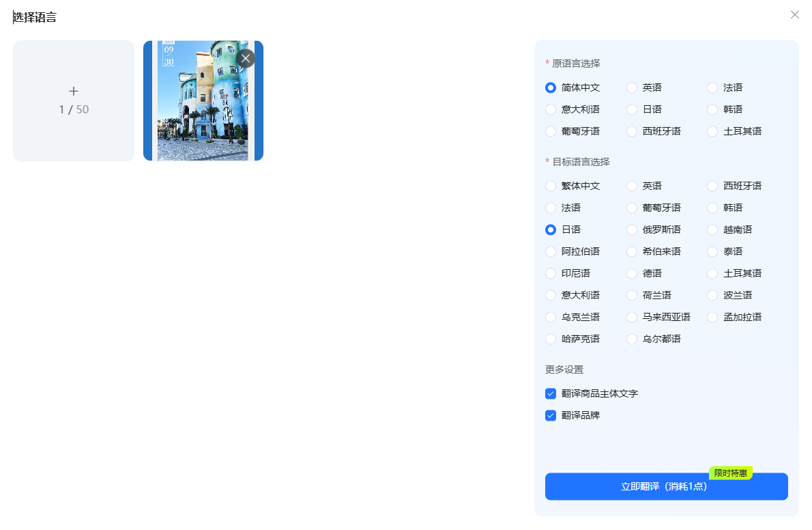812x530 pixels.
Task: Toggle the 翻译品牌 checkbox
Action: (x=551, y=415)
